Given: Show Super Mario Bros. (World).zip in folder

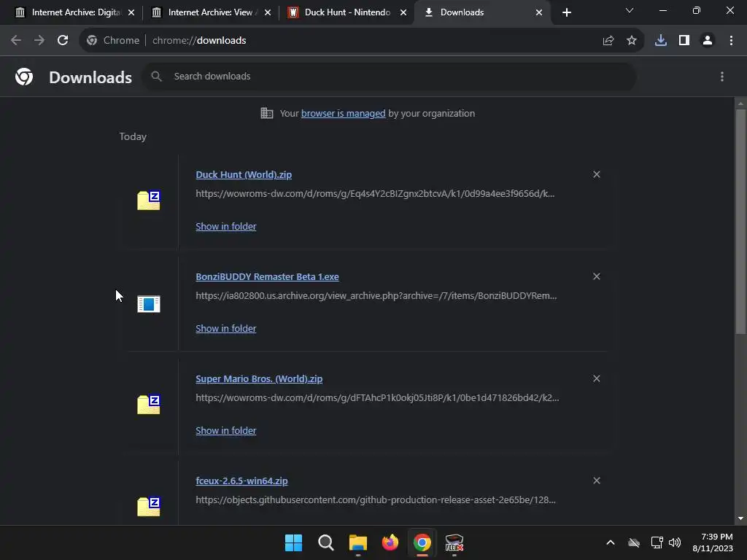Looking at the screenshot, I should [x=226, y=430].
